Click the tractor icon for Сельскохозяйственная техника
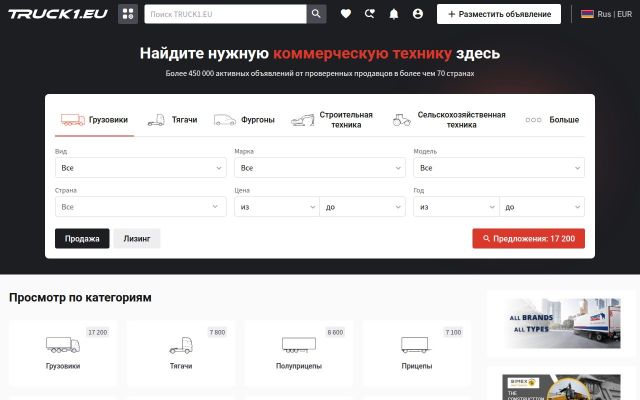The height and width of the screenshot is (400, 640). (402, 120)
